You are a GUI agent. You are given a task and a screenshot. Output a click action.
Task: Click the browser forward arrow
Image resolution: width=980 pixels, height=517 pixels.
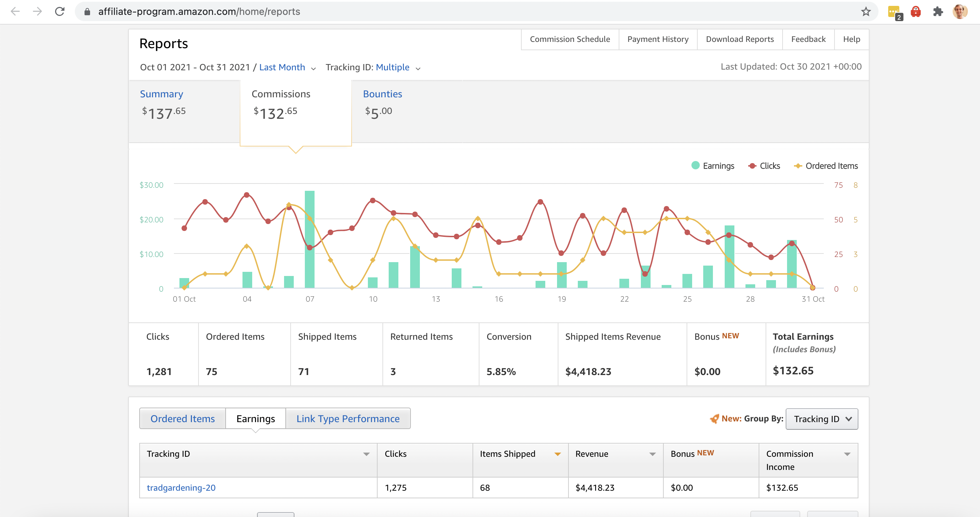pos(37,11)
